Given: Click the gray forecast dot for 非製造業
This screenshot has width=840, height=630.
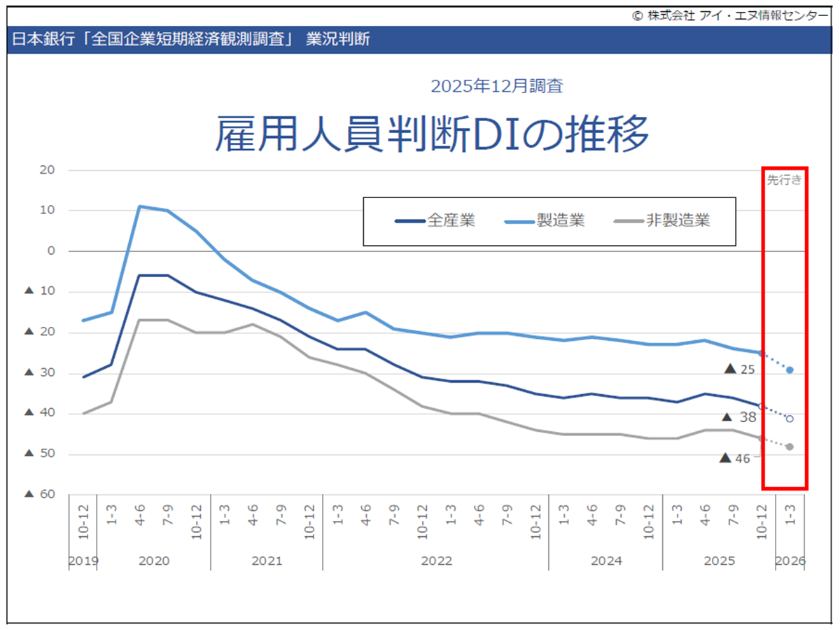Looking at the screenshot, I should (790, 445).
